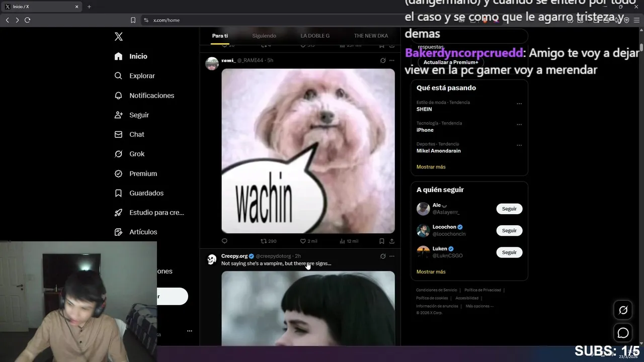644x362 pixels.
Task: Open more options on rami_ post
Action: tap(392, 60)
